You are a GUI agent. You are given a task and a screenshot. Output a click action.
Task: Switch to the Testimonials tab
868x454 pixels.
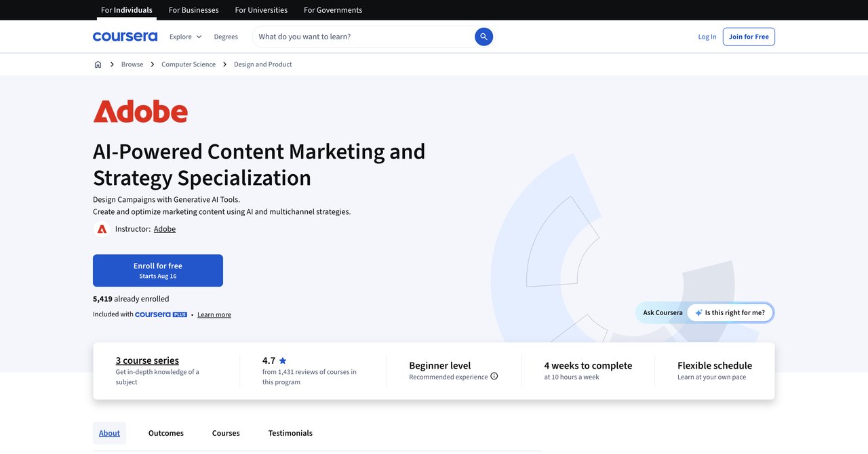tap(290, 433)
